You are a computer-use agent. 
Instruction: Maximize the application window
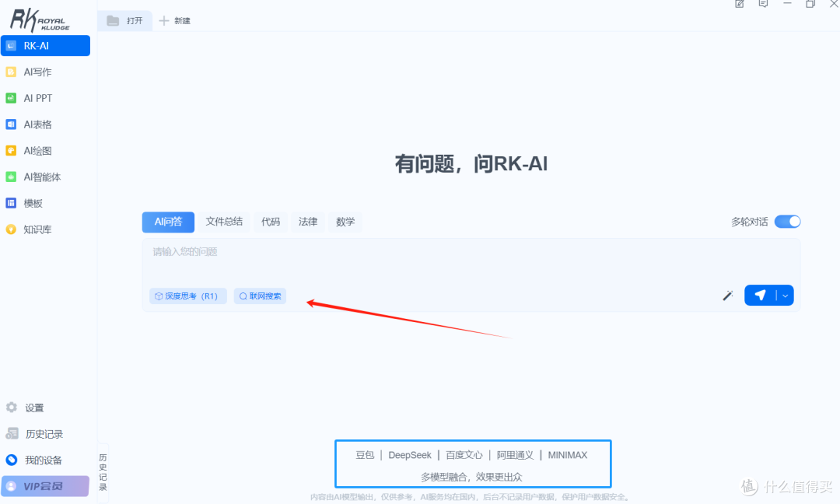(810, 5)
